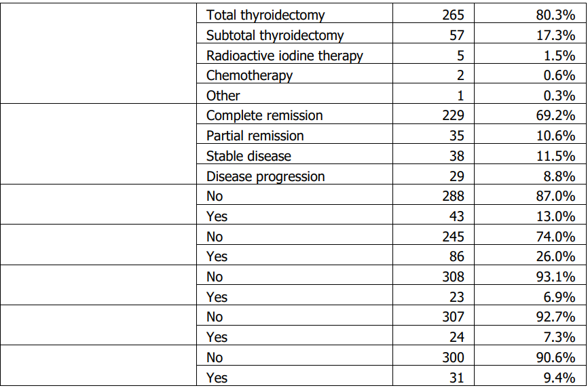Viewport: 588px width, 388px height.
Task: Click the count value 265
Action: 452,15
